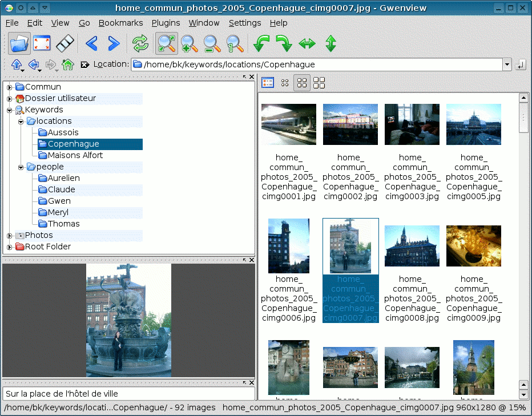Navigate forward in folder history
Image resolution: width=532 pixels, height=416 pixels.
51,64
